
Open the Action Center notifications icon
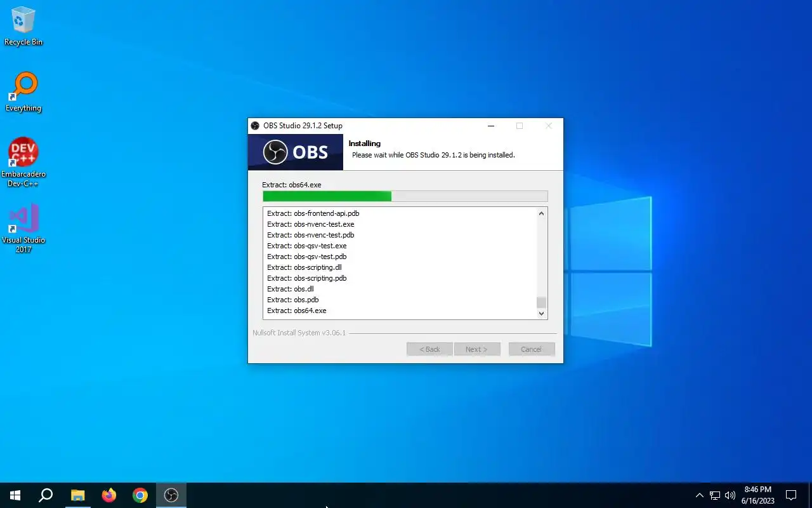point(791,495)
